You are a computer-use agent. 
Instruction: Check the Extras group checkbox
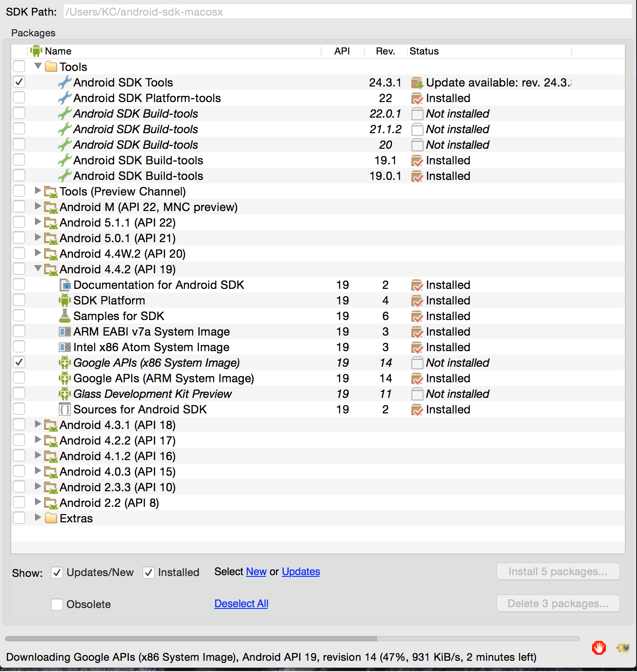coord(19,518)
